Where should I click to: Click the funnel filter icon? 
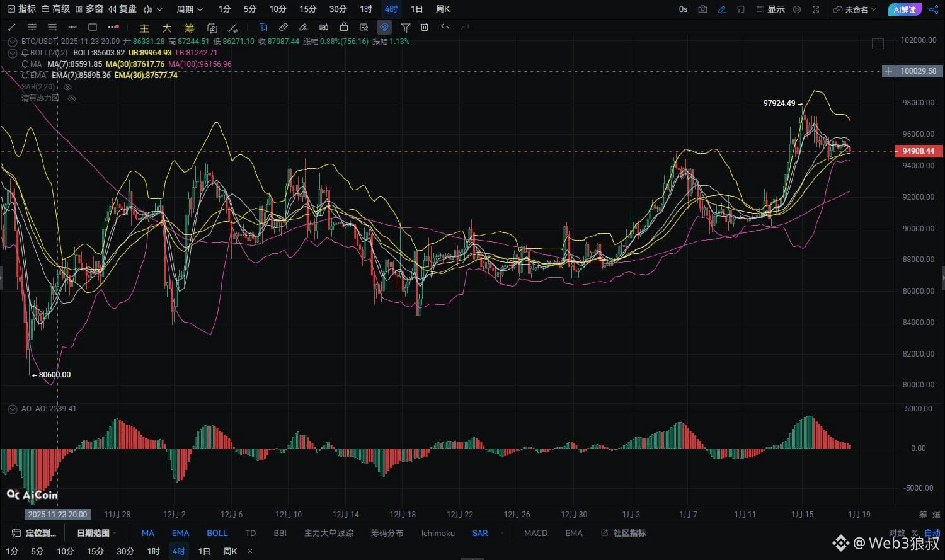click(x=405, y=27)
